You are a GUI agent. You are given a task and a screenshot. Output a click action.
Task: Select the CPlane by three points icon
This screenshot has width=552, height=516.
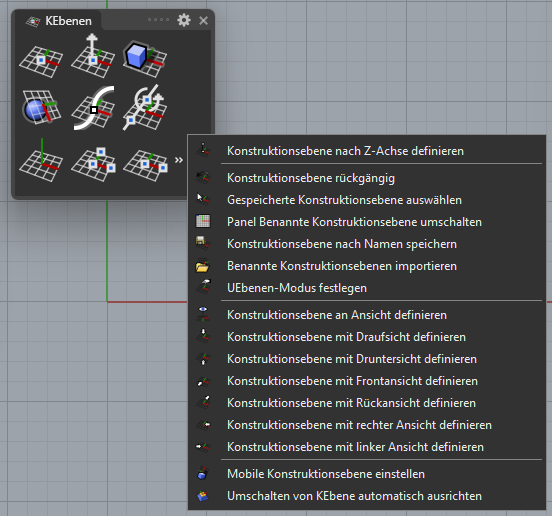pos(93,164)
